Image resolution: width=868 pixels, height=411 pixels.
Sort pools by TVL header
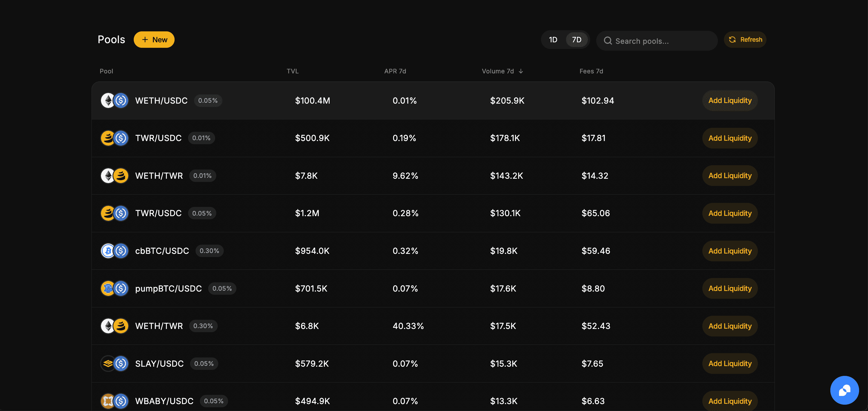[x=292, y=71]
